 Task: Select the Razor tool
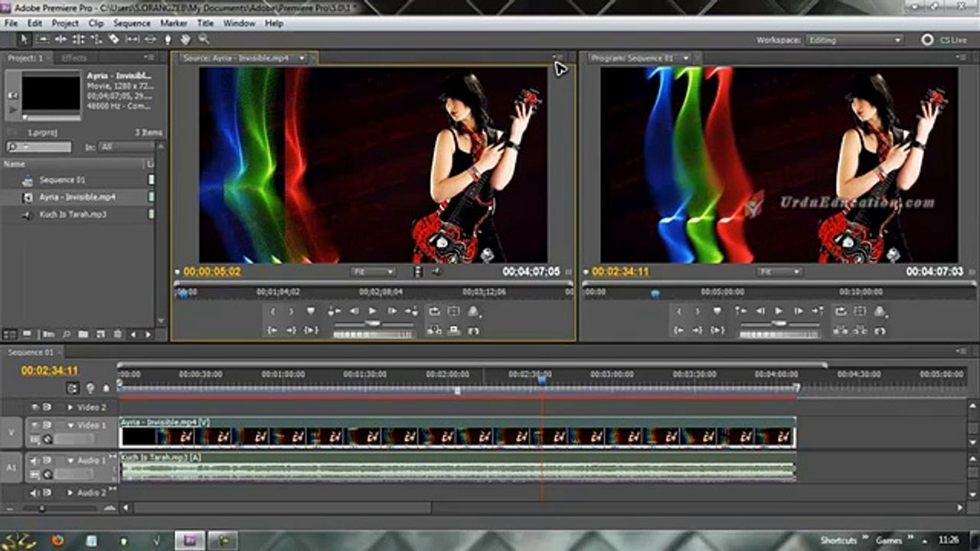coord(114,39)
